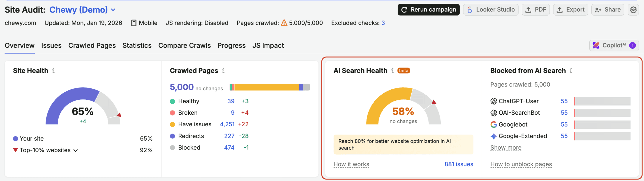The image size is (644, 181).
Task: Click Googlebot blocked count 55
Action: (564, 125)
